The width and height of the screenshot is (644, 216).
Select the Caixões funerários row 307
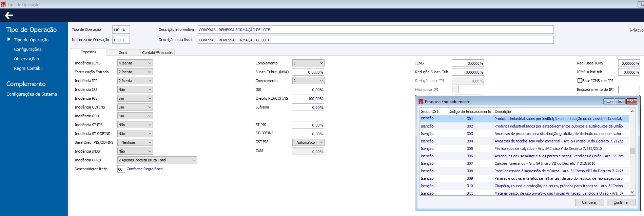pos(524,163)
